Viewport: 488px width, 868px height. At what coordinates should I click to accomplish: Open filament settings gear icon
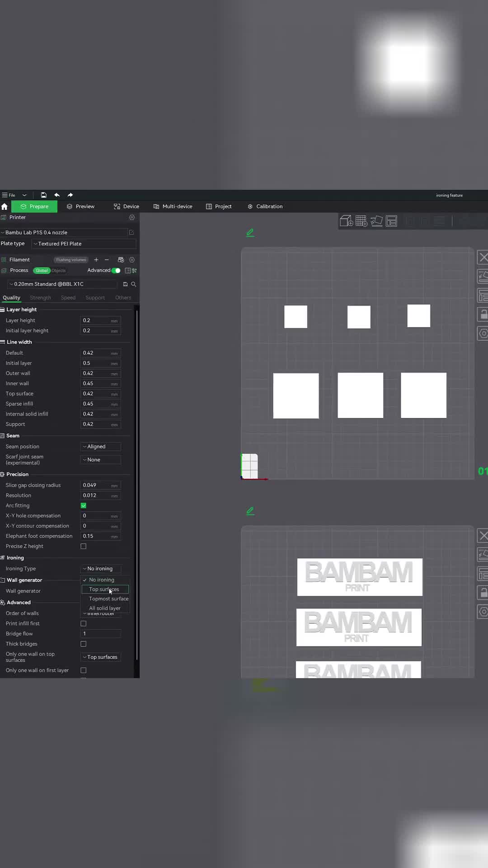pyautogui.click(x=132, y=259)
